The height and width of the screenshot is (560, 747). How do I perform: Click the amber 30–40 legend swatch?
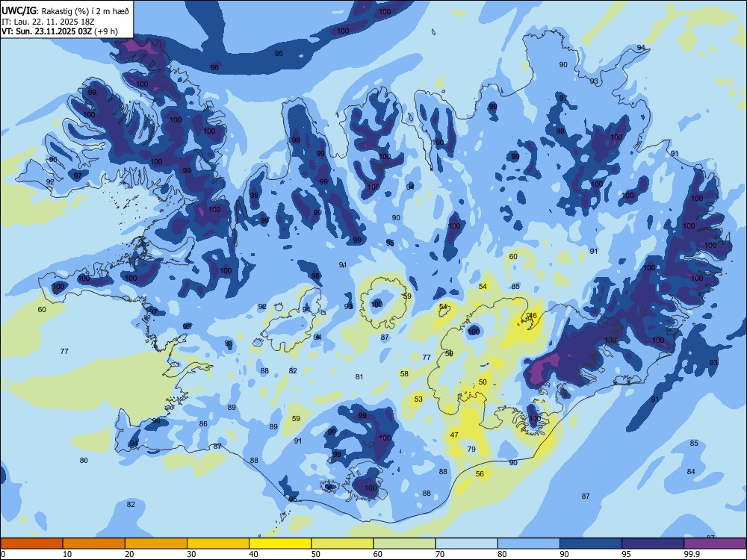218,544
